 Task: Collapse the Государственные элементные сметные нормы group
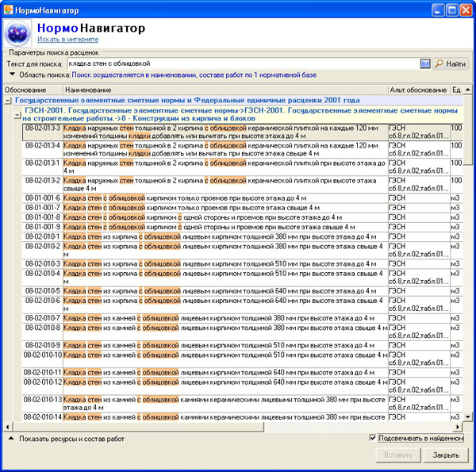tap(8, 101)
